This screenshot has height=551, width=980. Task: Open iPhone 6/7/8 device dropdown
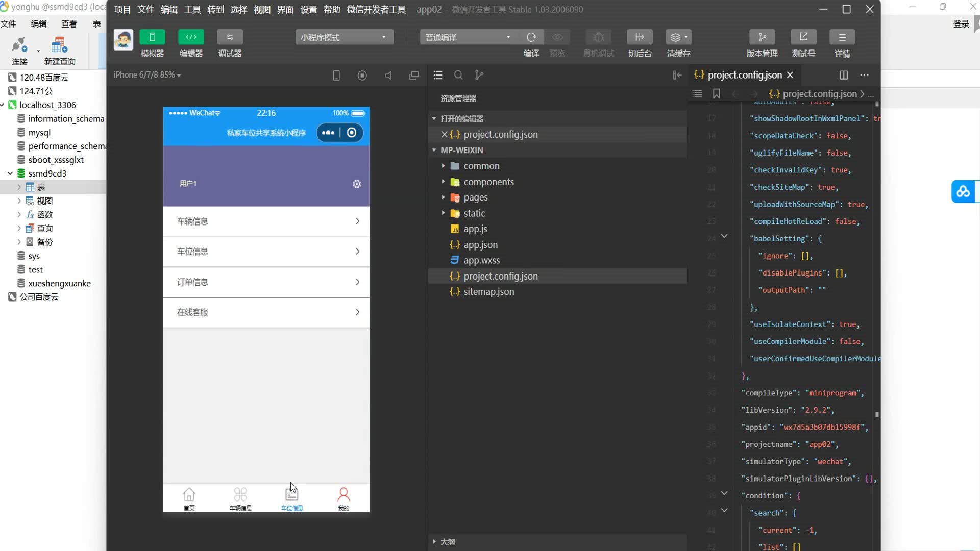(147, 75)
